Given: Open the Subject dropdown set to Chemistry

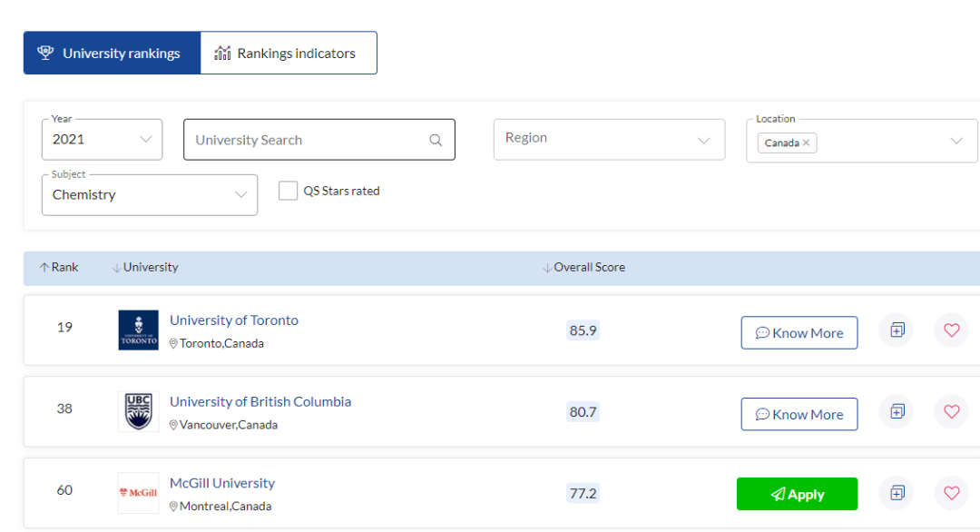Looking at the screenshot, I should [149, 194].
